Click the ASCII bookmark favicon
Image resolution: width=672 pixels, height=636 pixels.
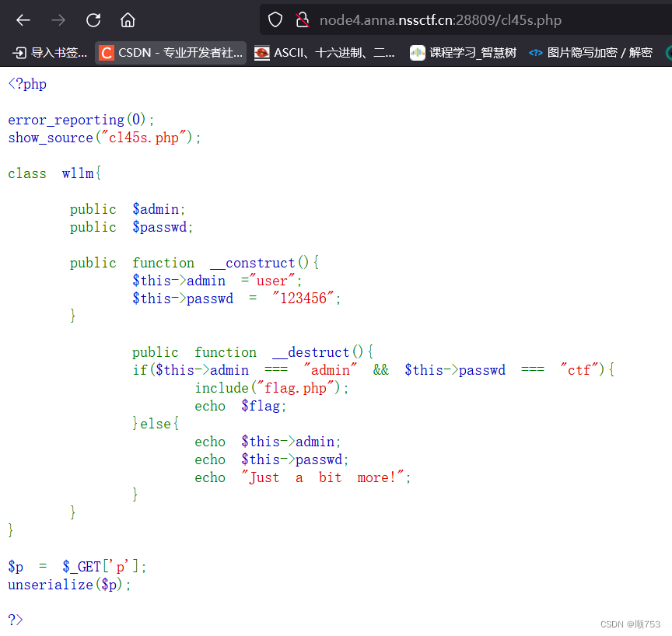pos(262,53)
